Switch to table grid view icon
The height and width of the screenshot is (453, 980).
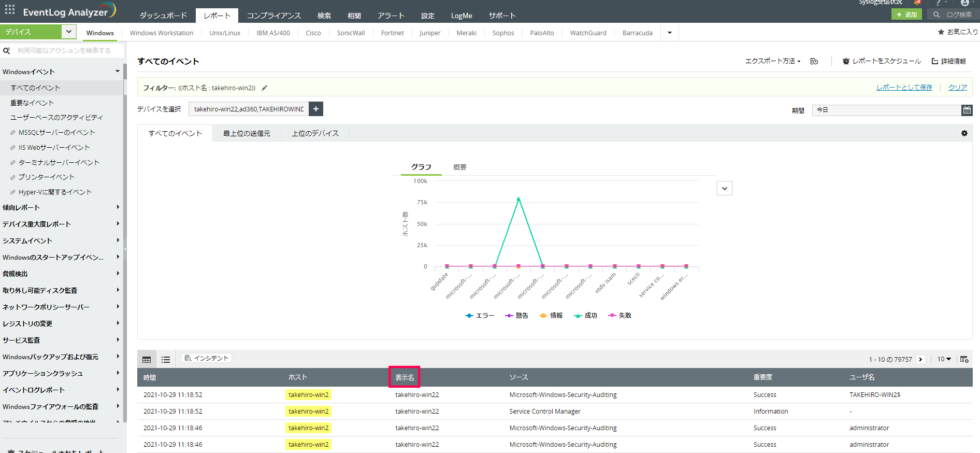147,359
